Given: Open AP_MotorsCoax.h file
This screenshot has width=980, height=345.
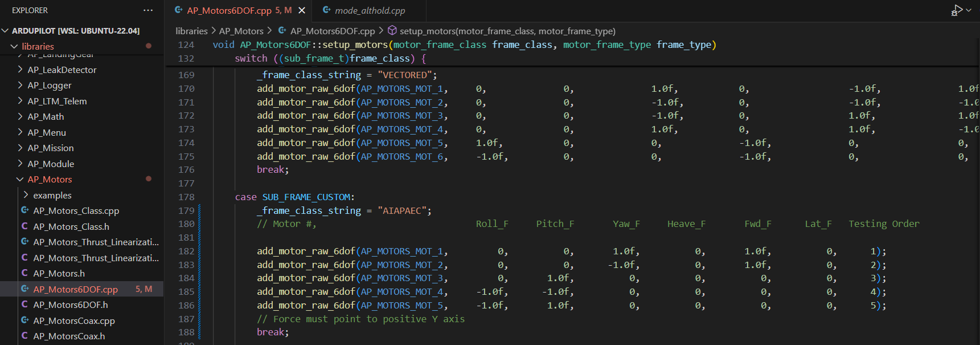Looking at the screenshot, I should pyautogui.click(x=69, y=336).
